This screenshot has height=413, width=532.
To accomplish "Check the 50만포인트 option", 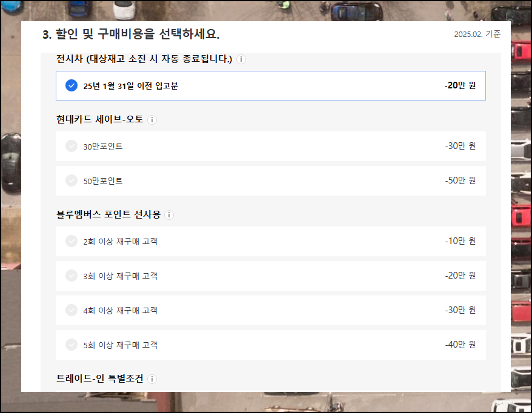I will pos(71,180).
